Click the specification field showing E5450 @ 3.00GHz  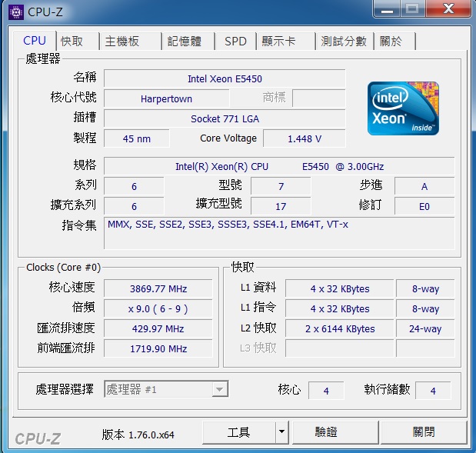[x=279, y=166]
